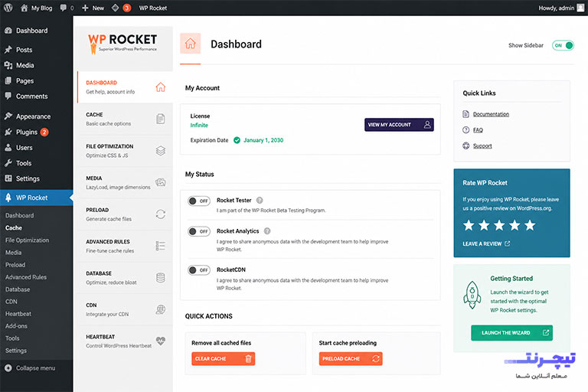
Task: Click the WP Rocket logo
Action: [122, 44]
